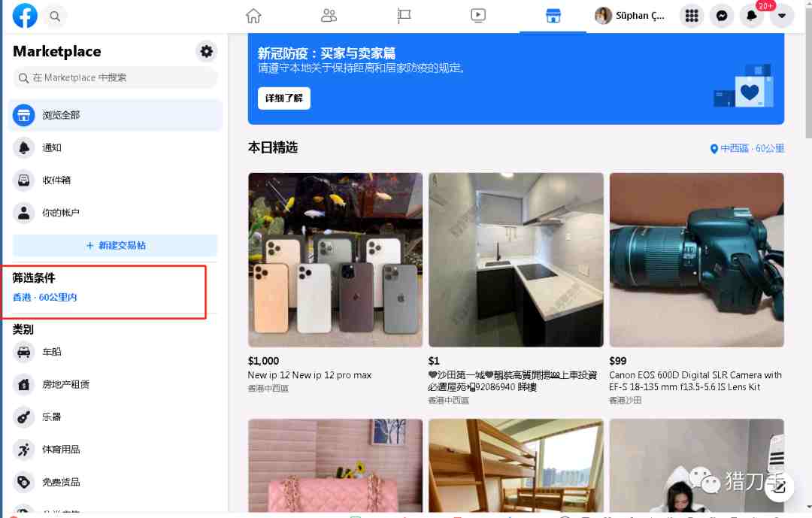Click the Canon EOS 600D listing title

click(695, 380)
